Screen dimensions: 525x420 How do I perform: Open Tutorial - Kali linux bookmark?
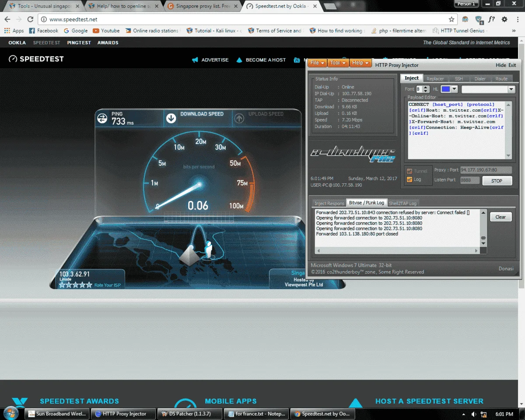coord(214,31)
